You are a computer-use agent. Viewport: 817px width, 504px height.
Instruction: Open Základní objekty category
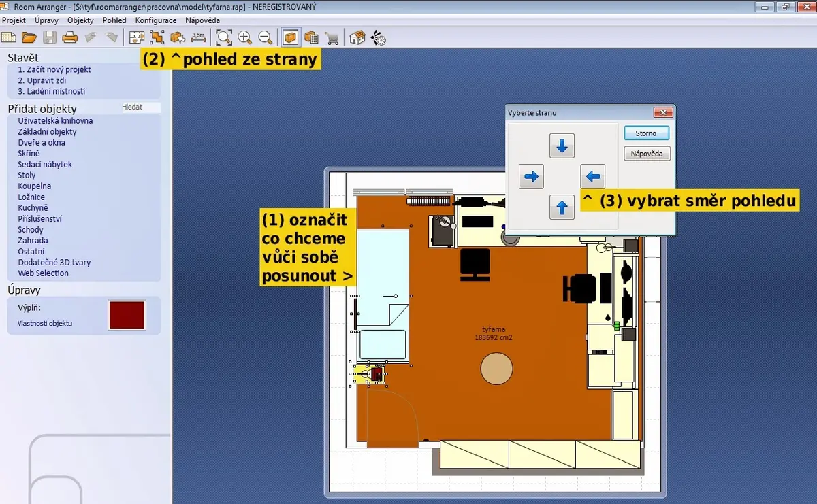coord(48,132)
